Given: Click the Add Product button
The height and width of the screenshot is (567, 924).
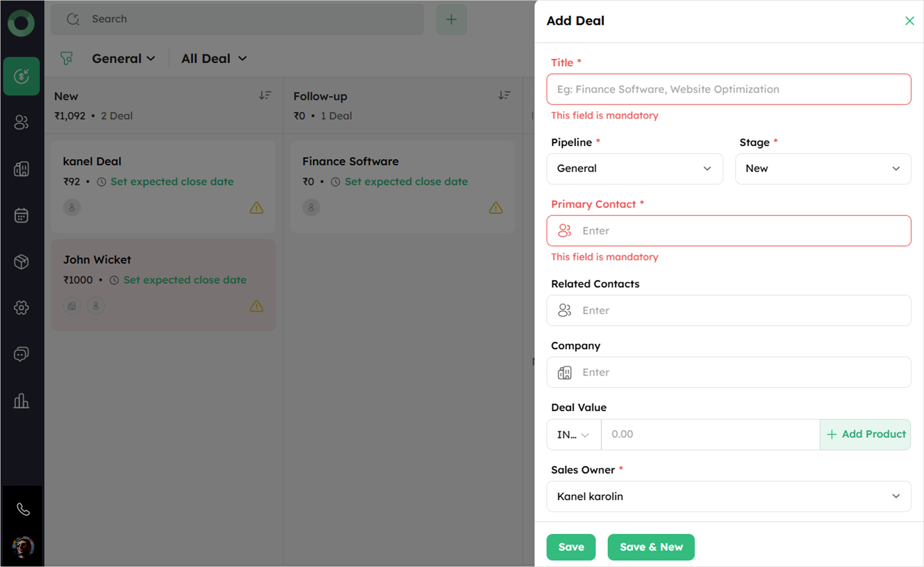Looking at the screenshot, I should (866, 434).
